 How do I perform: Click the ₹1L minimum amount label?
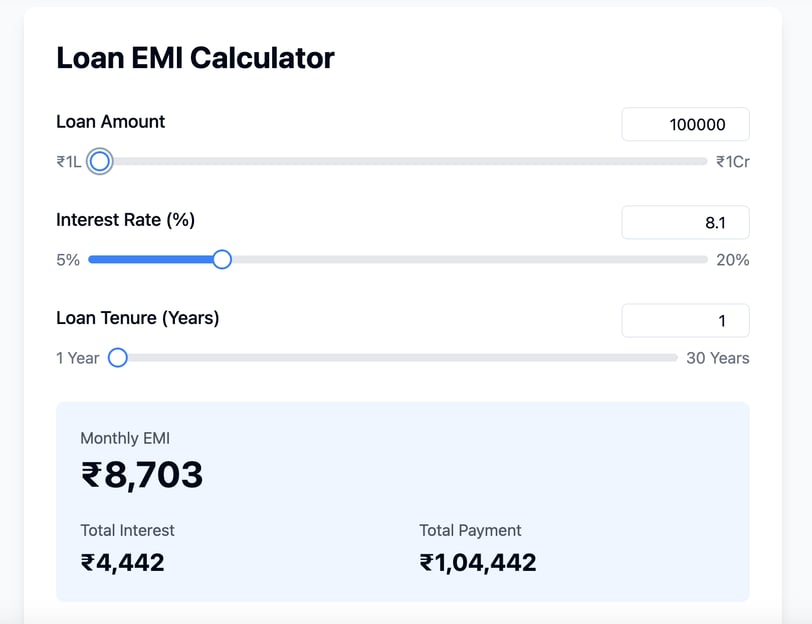click(68, 161)
